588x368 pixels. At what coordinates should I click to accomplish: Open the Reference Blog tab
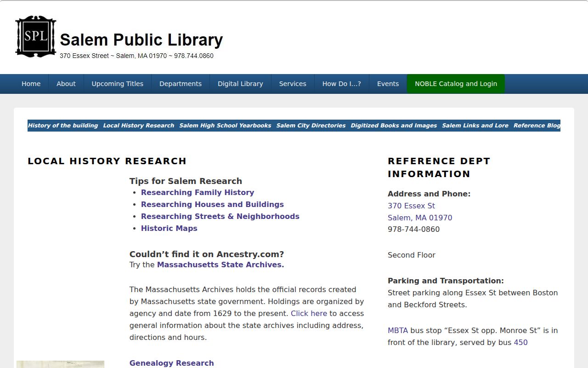[537, 126]
